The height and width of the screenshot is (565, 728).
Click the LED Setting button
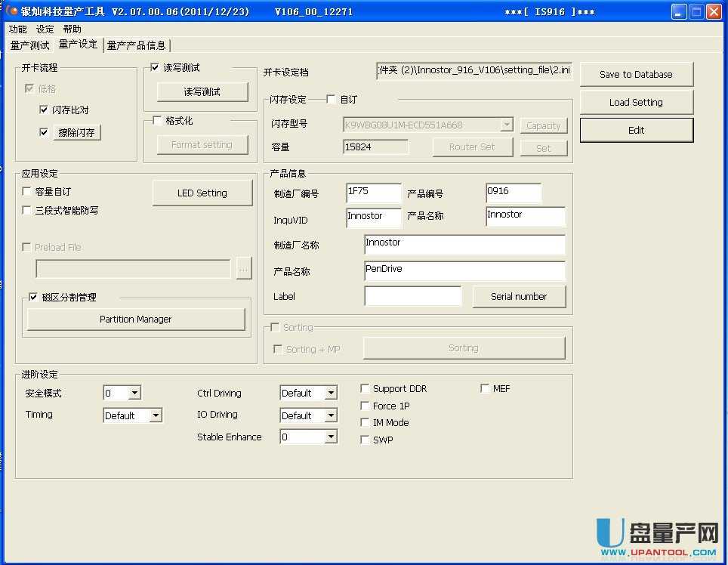(202, 193)
